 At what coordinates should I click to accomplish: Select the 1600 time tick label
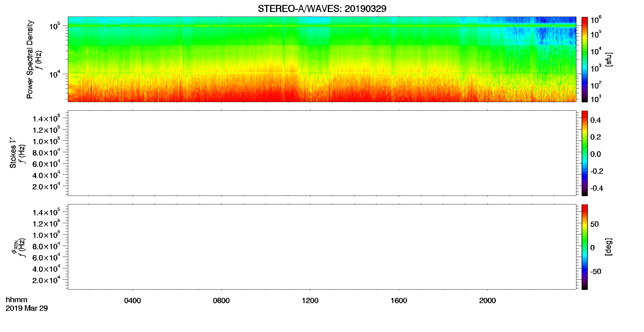click(x=399, y=301)
